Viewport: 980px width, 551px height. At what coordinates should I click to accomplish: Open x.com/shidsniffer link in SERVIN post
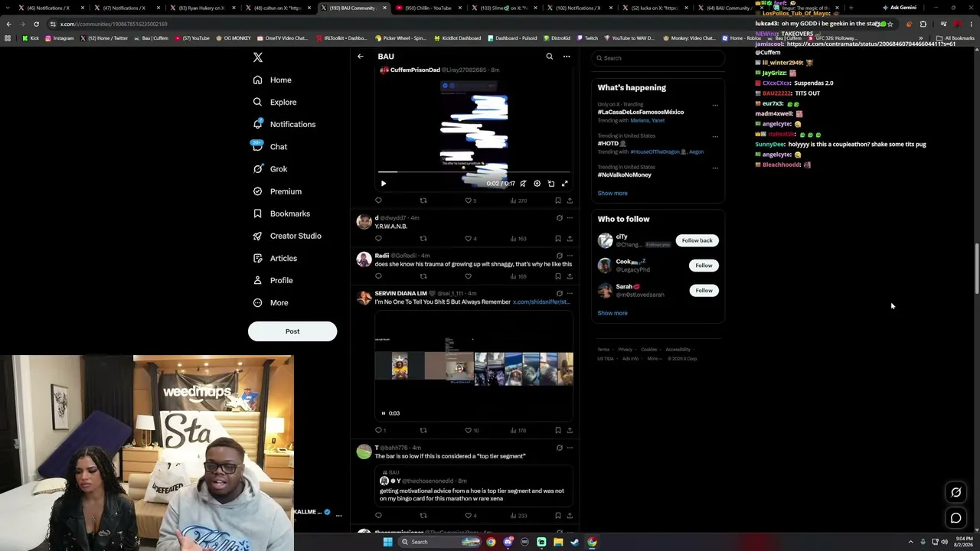tap(541, 302)
